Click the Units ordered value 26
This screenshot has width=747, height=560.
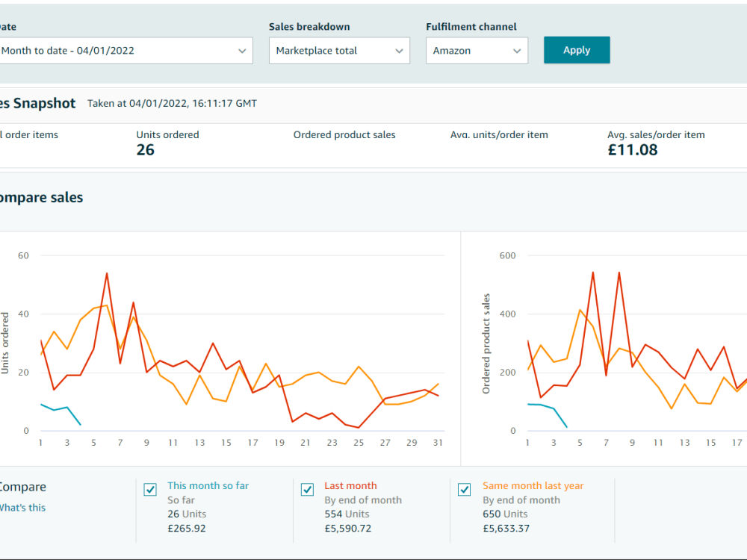tap(146, 150)
